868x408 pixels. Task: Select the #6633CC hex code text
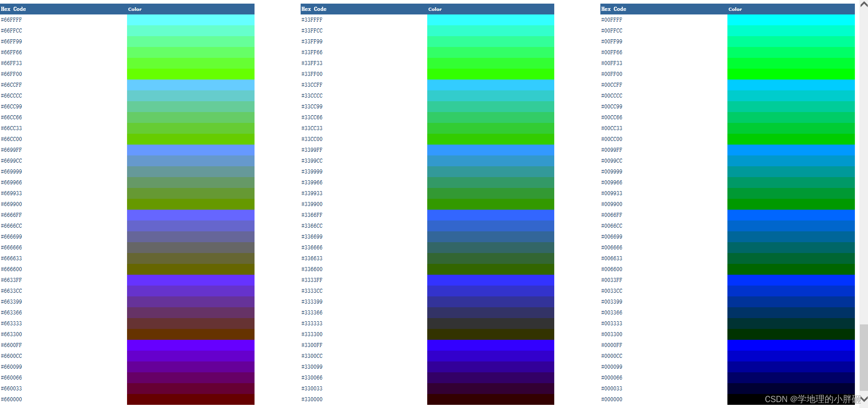[x=11, y=291]
